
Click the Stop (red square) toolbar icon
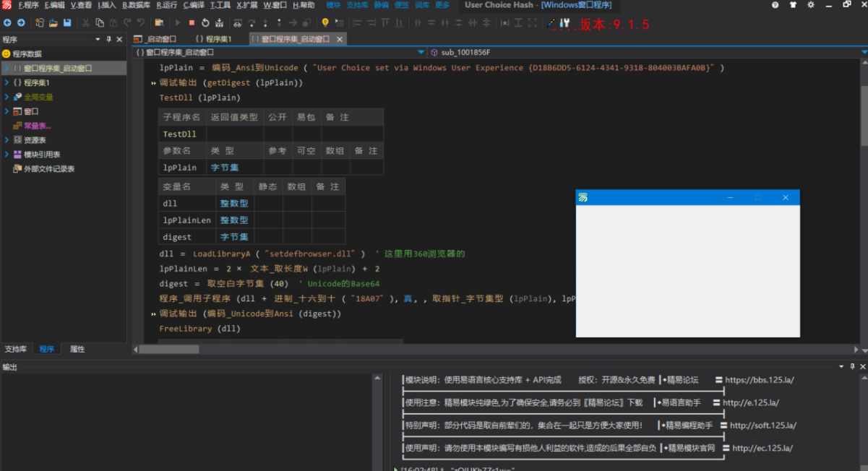[192, 23]
